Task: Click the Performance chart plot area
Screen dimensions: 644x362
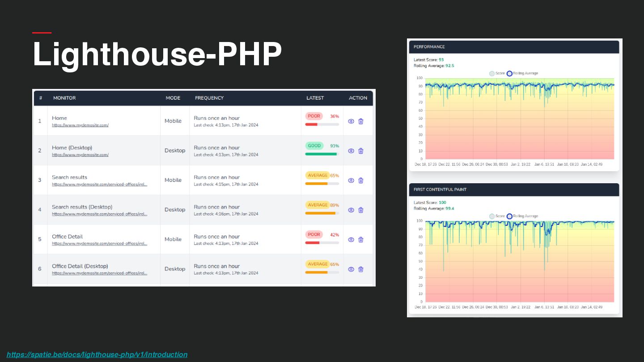Action: (520, 118)
